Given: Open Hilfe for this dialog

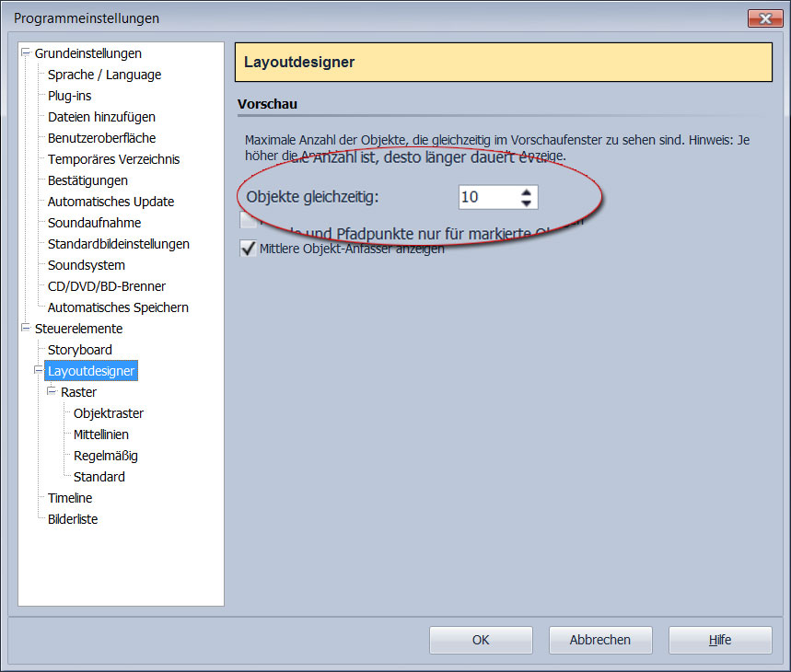Looking at the screenshot, I should (x=720, y=640).
